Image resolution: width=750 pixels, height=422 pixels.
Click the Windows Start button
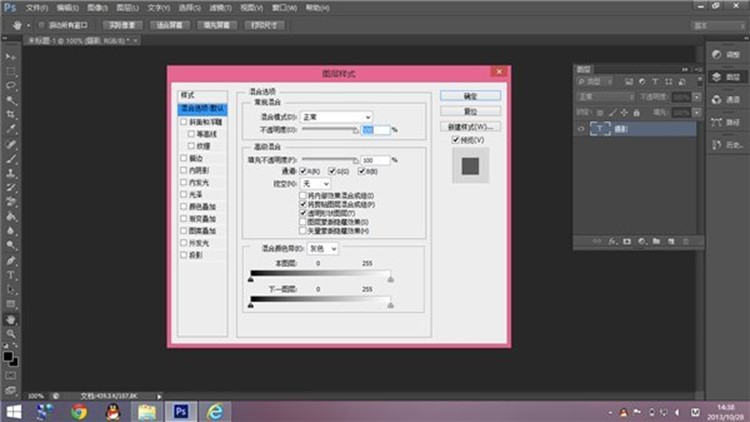[14, 411]
